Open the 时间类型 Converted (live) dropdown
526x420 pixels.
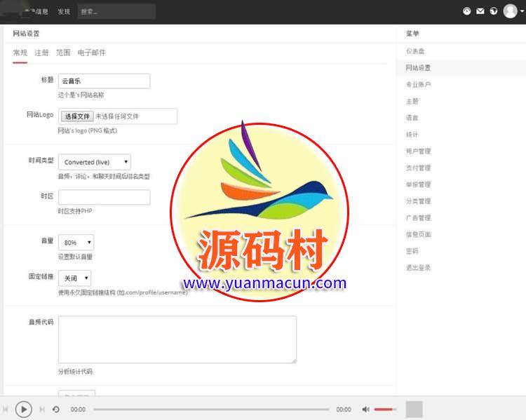click(95, 162)
